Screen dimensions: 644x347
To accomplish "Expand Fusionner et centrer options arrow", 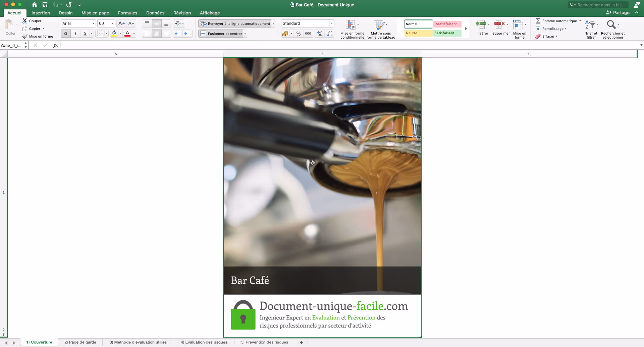I will click(245, 34).
